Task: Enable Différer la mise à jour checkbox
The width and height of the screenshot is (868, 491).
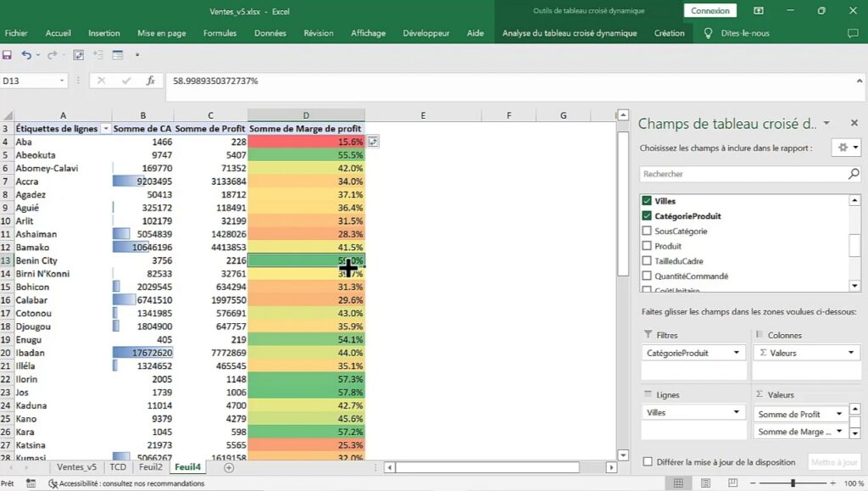Action: click(x=648, y=462)
